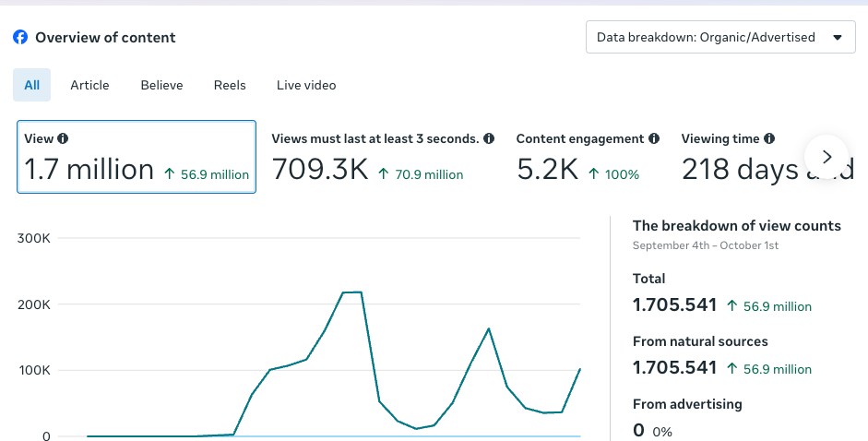Select the Believe tab
Viewport: 868px width, 441px height.
[x=161, y=85]
